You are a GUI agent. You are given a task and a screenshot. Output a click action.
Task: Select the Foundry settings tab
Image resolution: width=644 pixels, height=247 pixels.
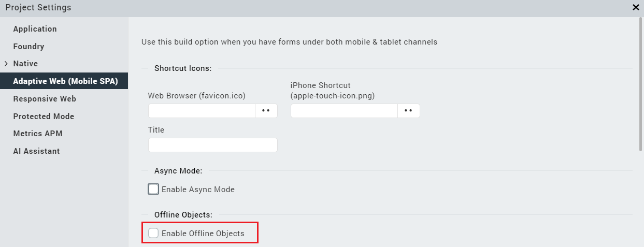click(x=28, y=47)
